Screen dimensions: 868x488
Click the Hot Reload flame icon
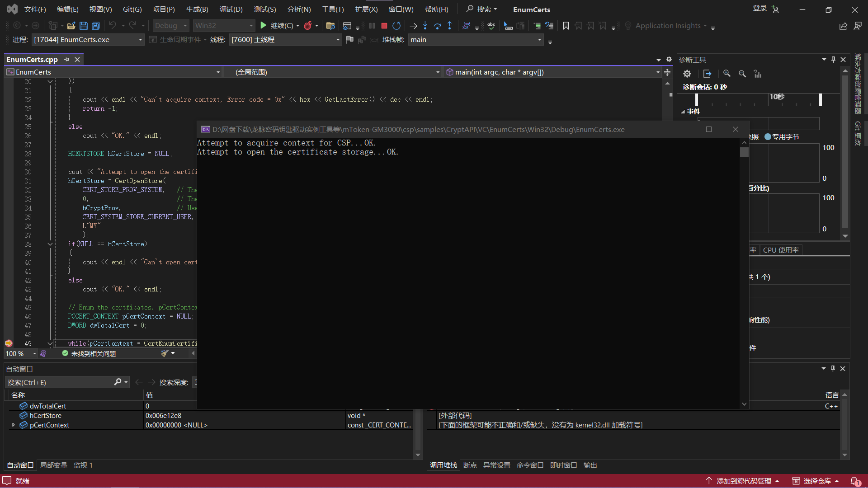(x=308, y=26)
